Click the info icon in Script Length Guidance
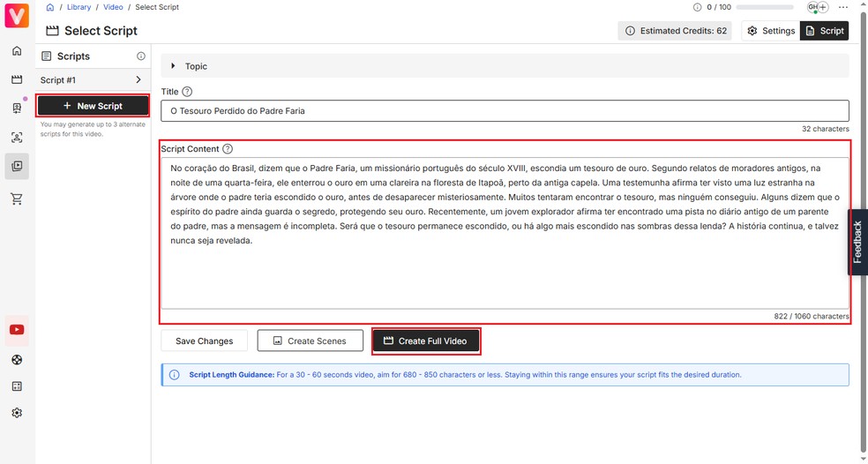This screenshot has width=868, height=464. pos(175,375)
